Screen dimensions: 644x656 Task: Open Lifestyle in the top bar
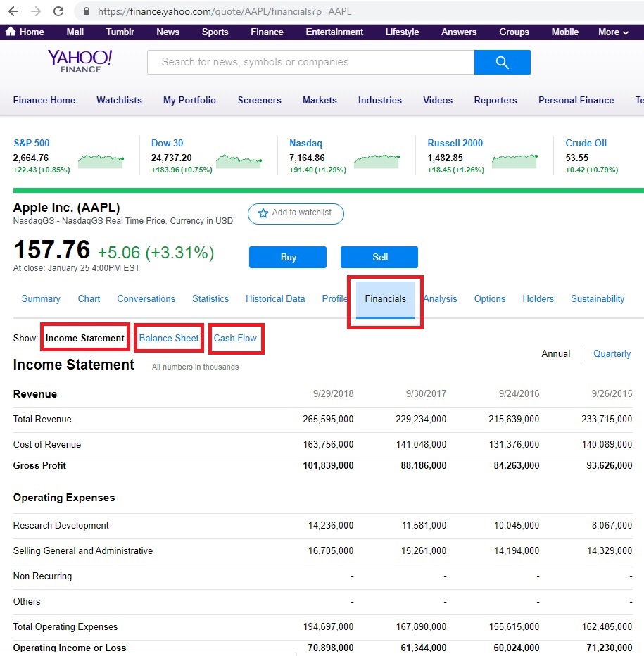click(x=402, y=32)
